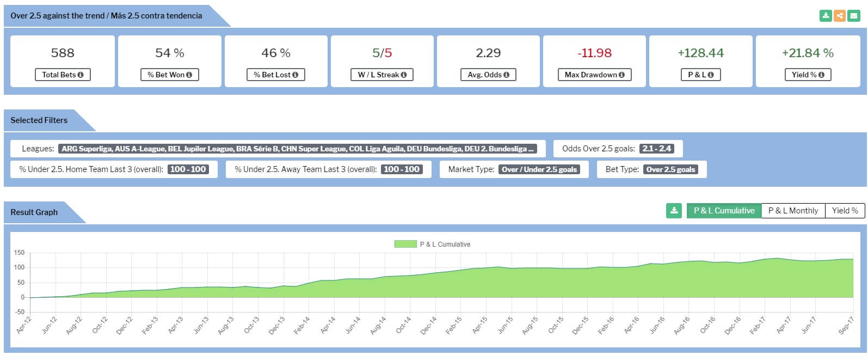Viewport: 868px width, 361px height.
Task: Click the info icon on Yield % label
Action: (x=821, y=75)
